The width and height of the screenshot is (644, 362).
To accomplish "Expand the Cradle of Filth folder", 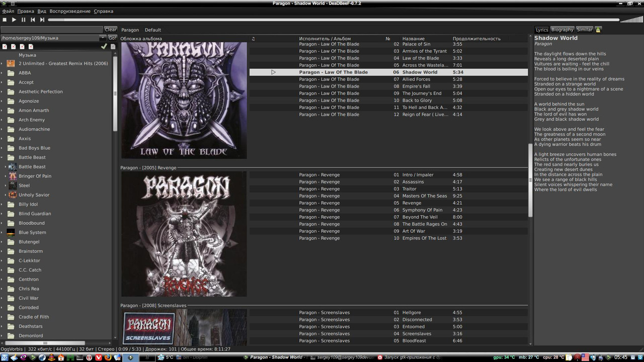I will coord(2,317).
